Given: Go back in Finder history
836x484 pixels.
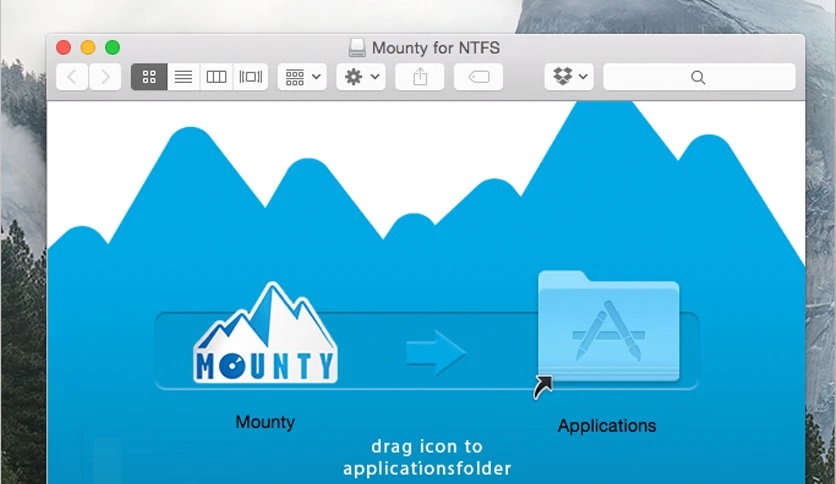Looking at the screenshot, I should click(72, 77).
